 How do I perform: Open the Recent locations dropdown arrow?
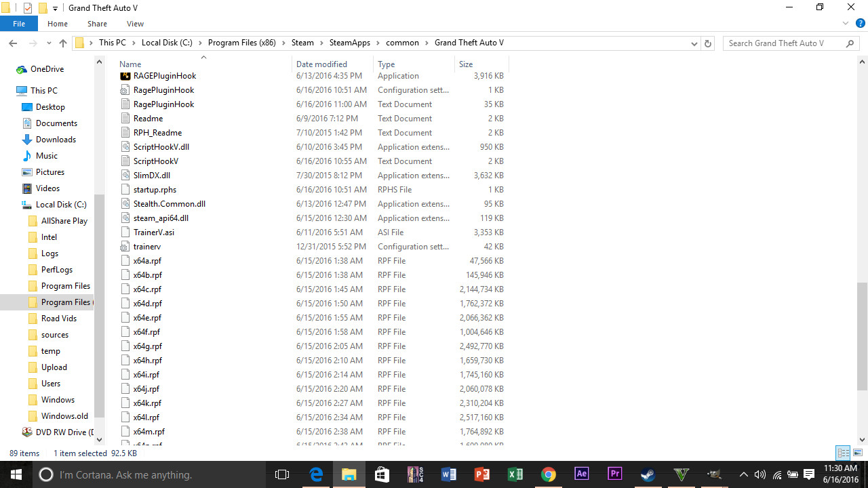point(48,43)
